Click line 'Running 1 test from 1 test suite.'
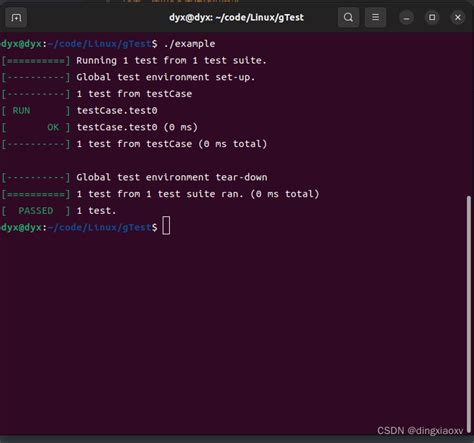 tap(171, 61)
